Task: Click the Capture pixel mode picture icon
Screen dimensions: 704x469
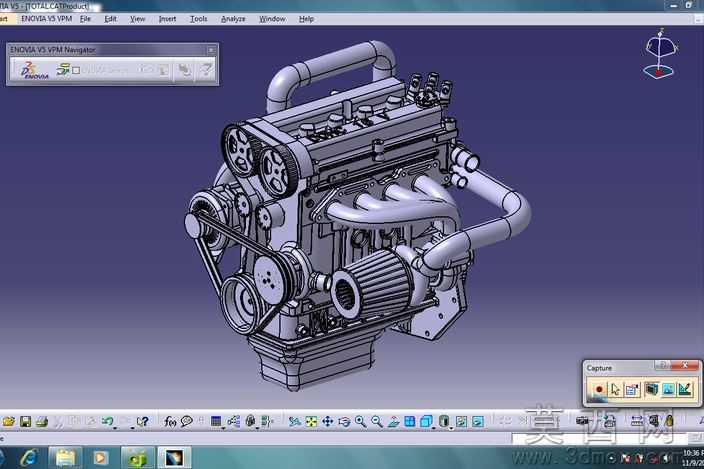Action: click(x=668, y=389)
